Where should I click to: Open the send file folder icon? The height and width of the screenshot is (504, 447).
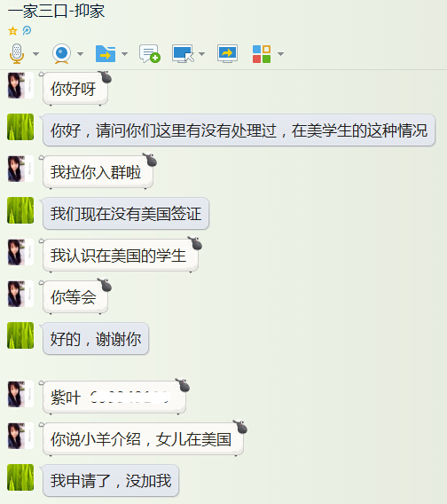pos(106,53)
